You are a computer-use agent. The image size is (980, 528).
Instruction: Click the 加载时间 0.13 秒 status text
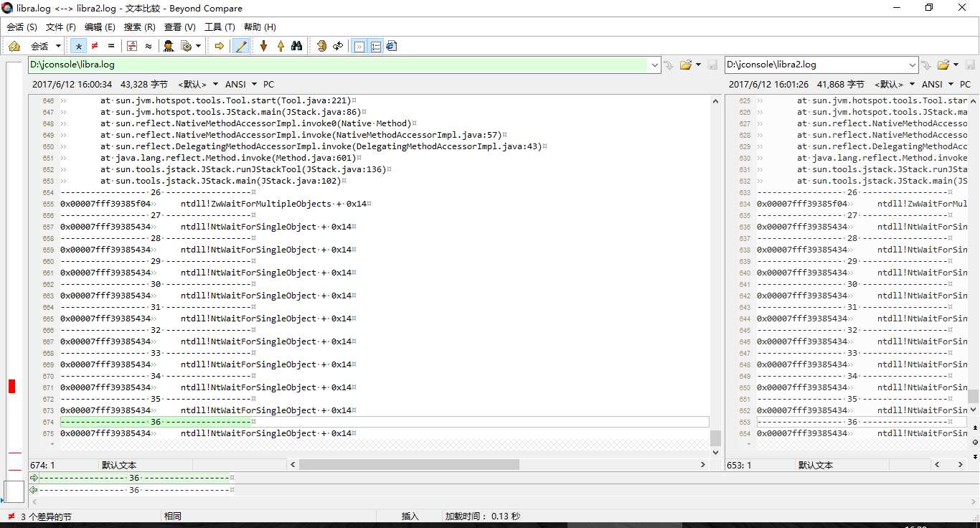coord(483,517)
